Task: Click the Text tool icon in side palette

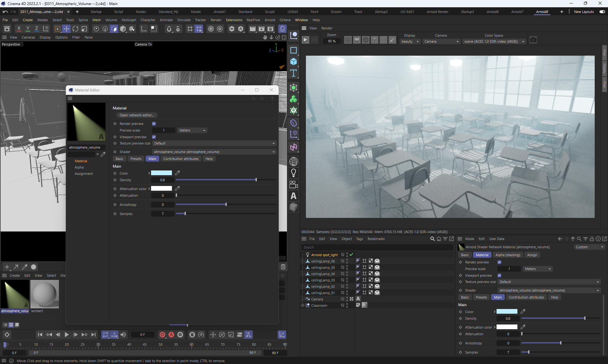Action: (294, 73)
